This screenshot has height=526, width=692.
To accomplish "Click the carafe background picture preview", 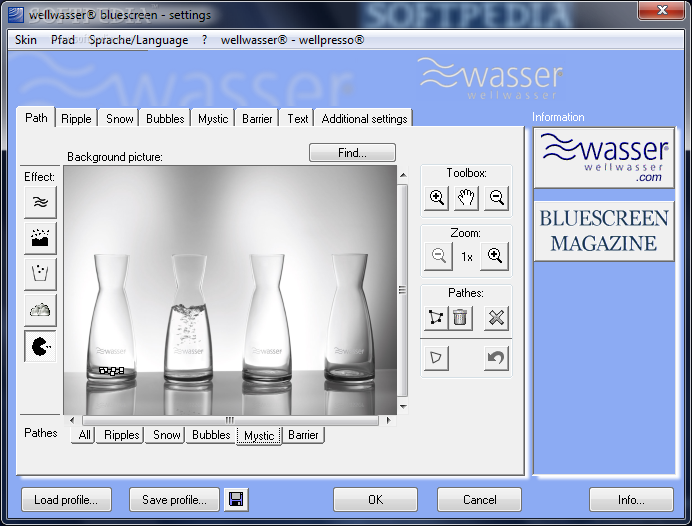I will [x=230, y=290].
